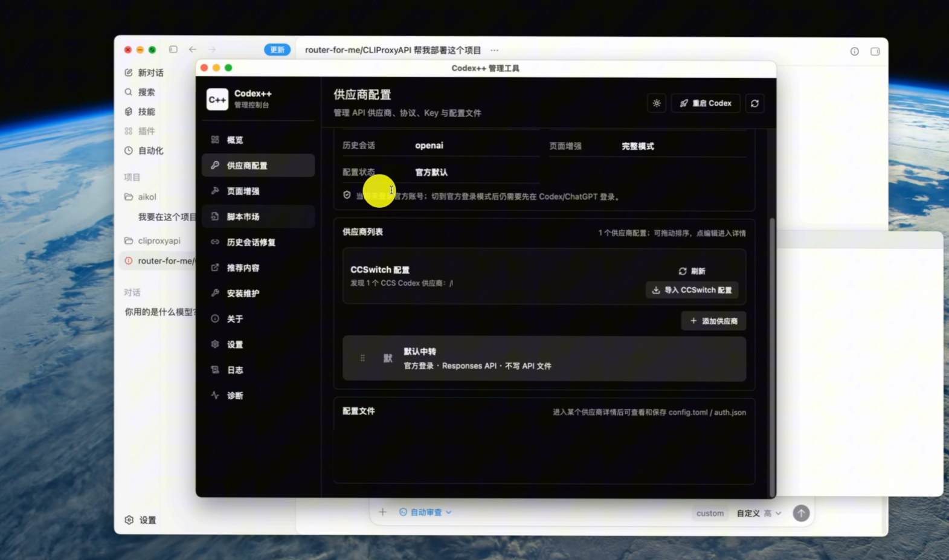Select 供应商配置 in the sidebar
The image size is (949, 560).
point(258,166)
